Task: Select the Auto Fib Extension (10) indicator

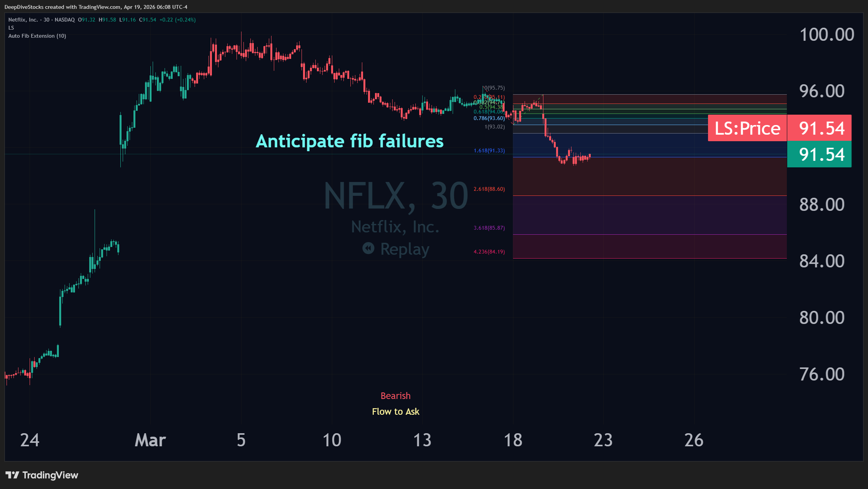Action: point(37,36)
